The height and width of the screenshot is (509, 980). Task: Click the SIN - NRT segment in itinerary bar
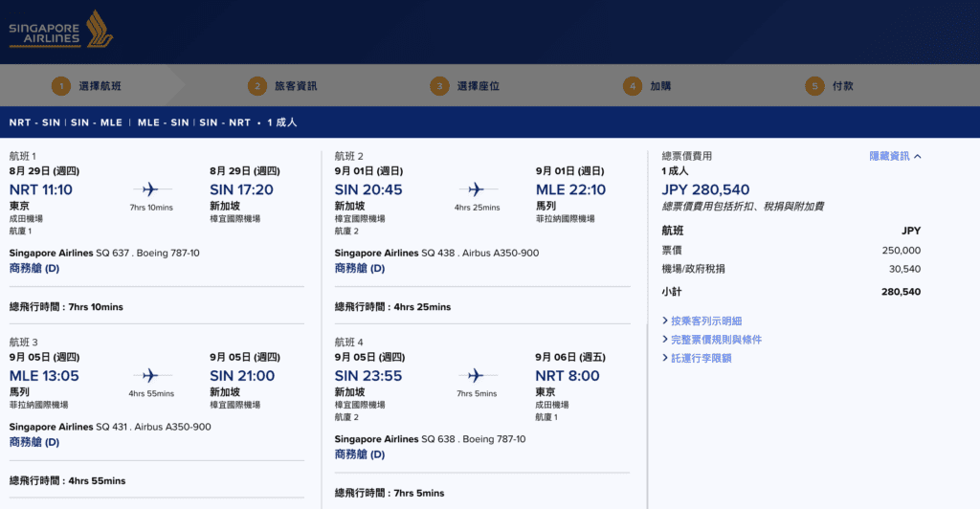(225, 122)
